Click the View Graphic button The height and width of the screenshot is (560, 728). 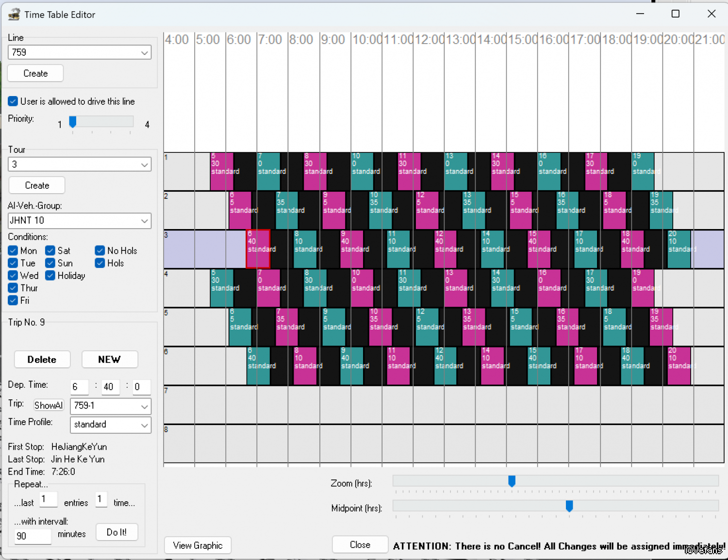[198, 545]
